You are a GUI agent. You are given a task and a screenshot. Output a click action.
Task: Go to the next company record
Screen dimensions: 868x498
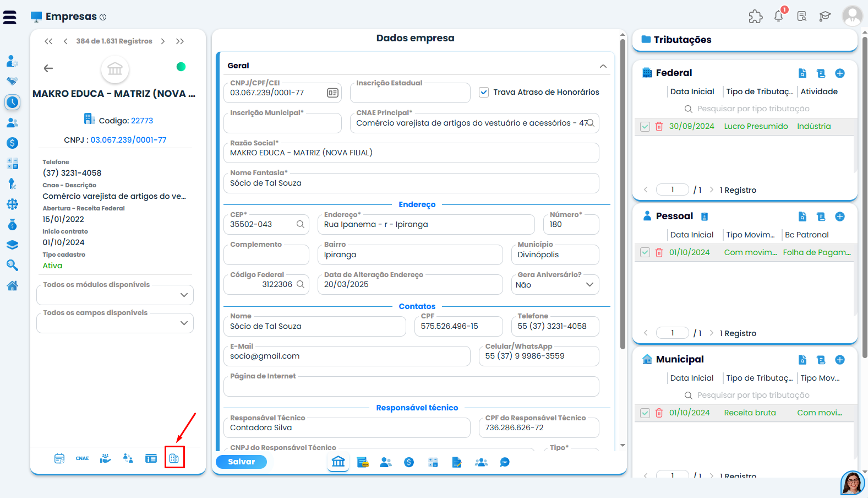coord(163,41)
